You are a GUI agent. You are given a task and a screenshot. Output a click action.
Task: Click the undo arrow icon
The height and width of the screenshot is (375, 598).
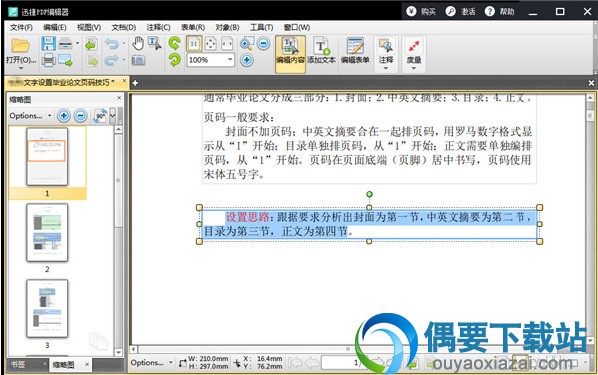click(112, 44)
